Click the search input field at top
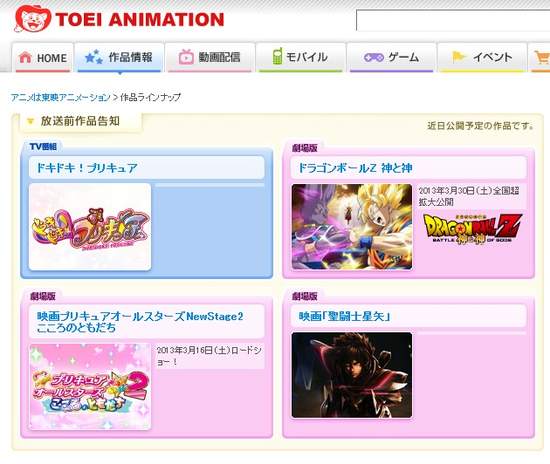This screenshot has height=464, width=550. coord(453,20)
